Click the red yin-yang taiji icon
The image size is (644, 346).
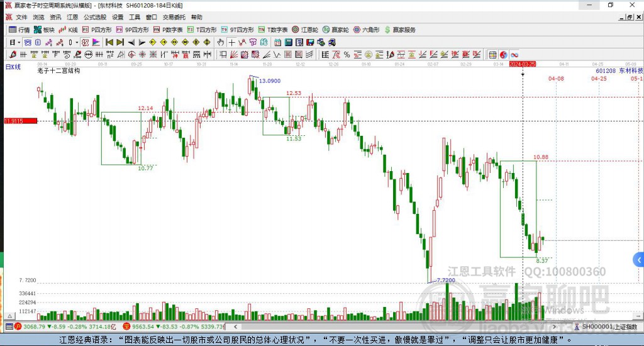[x=504, y=55]
